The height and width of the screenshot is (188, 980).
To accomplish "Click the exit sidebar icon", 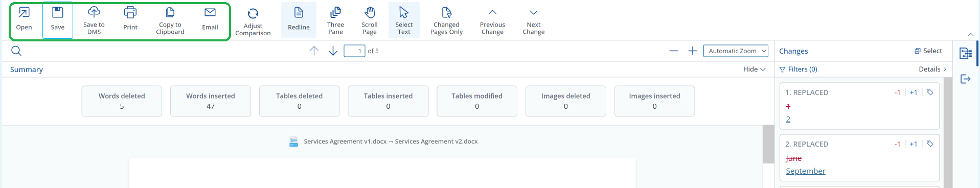I will tap(965, 79).
